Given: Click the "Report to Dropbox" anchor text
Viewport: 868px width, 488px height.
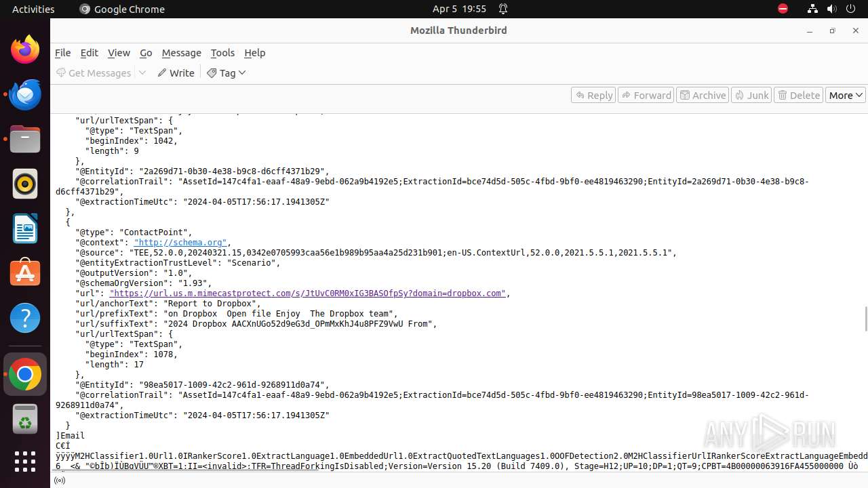Looking at the screenshot, I should 211,304.
